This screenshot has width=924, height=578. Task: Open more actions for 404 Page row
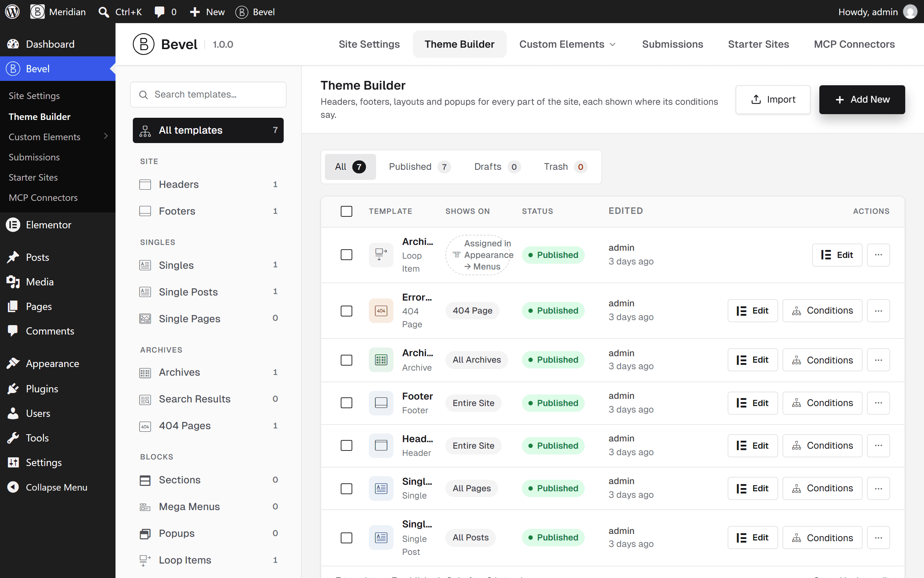(x=878, y=311)
